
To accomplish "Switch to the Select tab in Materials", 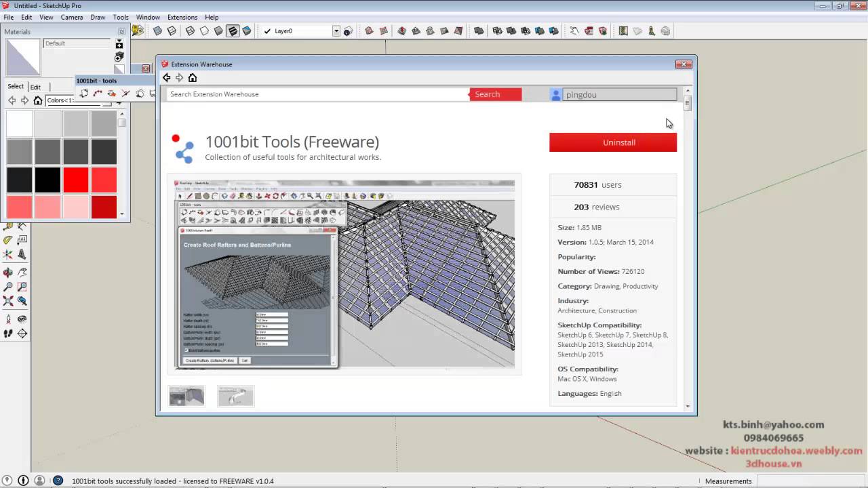I will point(16,86).
